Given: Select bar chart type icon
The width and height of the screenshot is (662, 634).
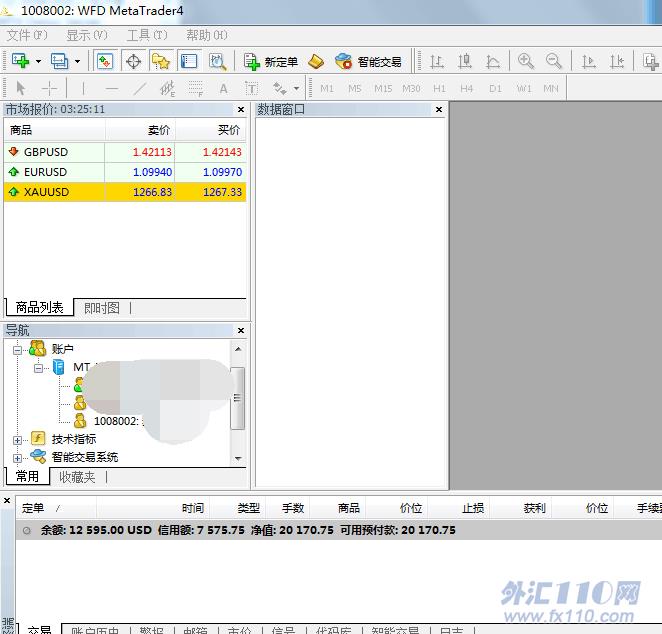Looking at the screenshot, I should click(x=437, y=62).
